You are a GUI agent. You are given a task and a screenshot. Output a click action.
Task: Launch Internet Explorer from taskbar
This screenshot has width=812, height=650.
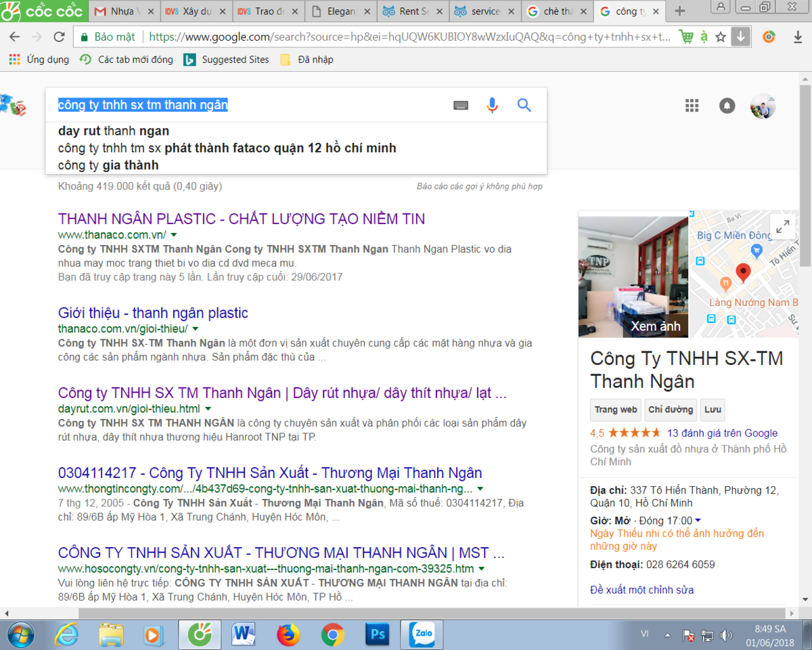[x=67, y=635]
